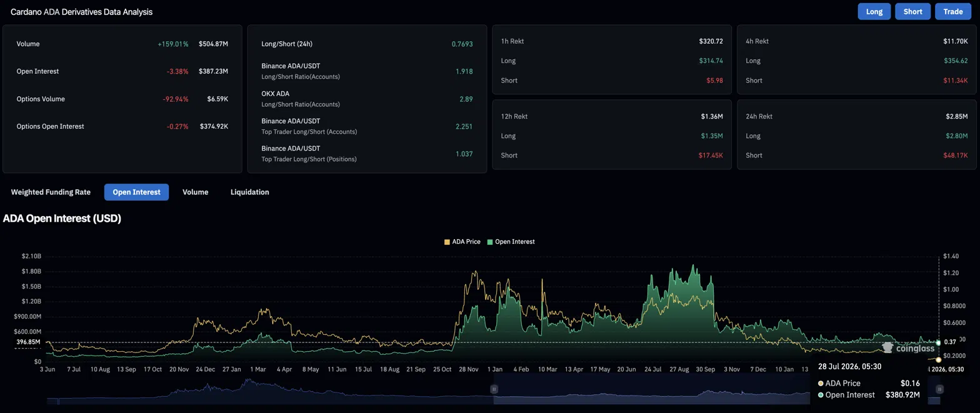Click the 4h Rekt Long value $354.62
Screen dimensions: 980x413
956,61
